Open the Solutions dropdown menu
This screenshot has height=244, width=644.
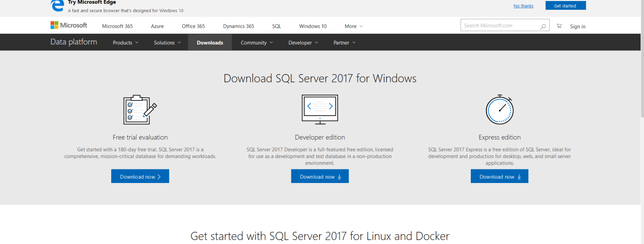(x=167, y=43)
